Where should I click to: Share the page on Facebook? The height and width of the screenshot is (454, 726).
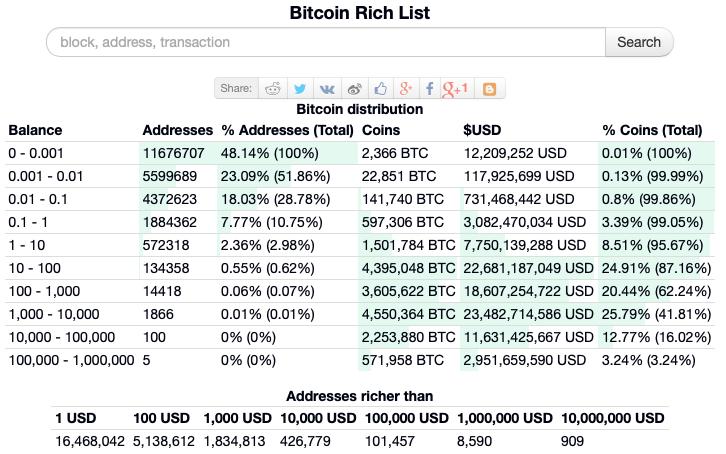[429, 89]
